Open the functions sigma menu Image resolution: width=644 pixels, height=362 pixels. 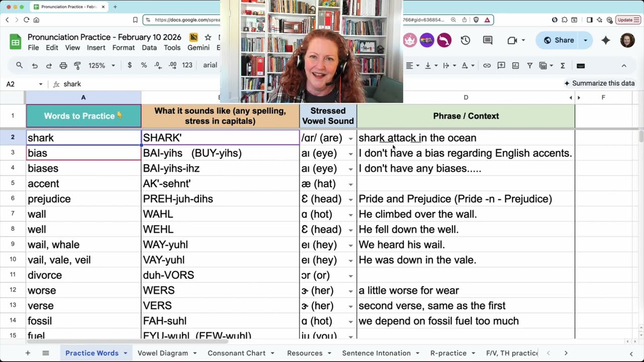pos(562,65)
